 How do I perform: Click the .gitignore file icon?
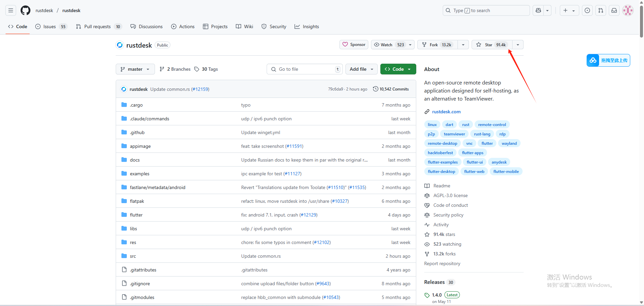coord(124,283)
